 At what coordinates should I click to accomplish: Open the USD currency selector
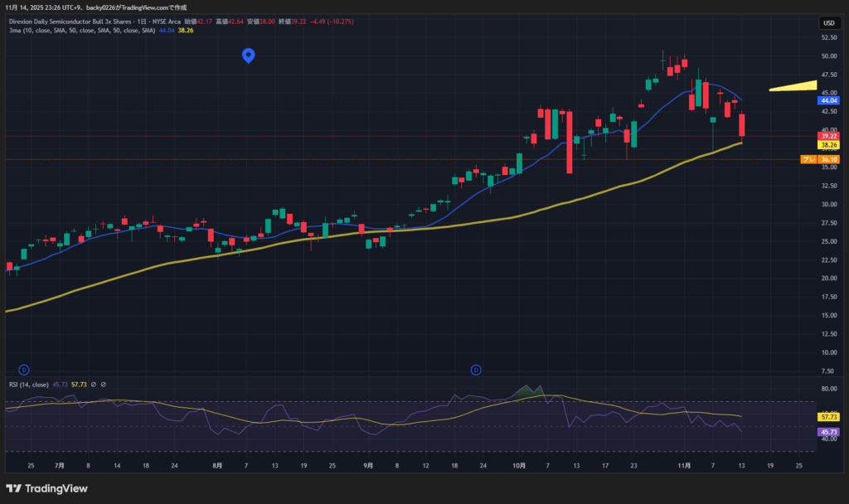827,22
